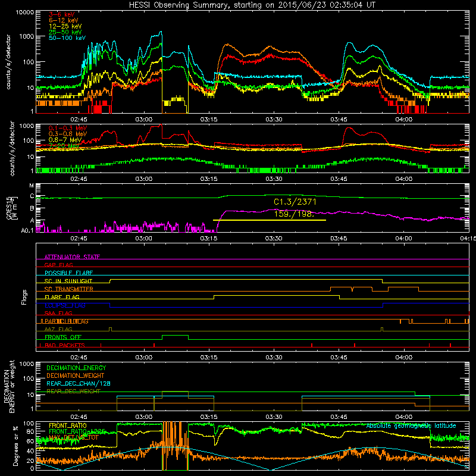
Task: Click the Flags axis title
Action: click(24, 297)
